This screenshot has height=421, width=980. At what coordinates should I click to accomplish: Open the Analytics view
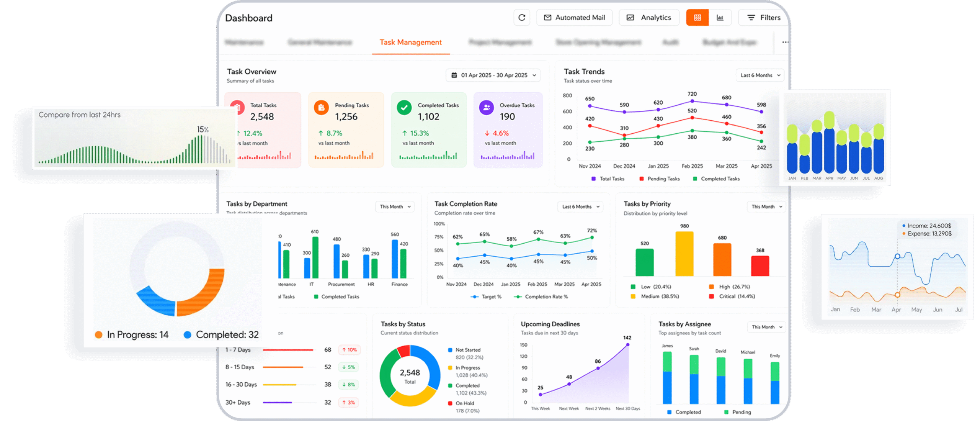pos(648,18)
